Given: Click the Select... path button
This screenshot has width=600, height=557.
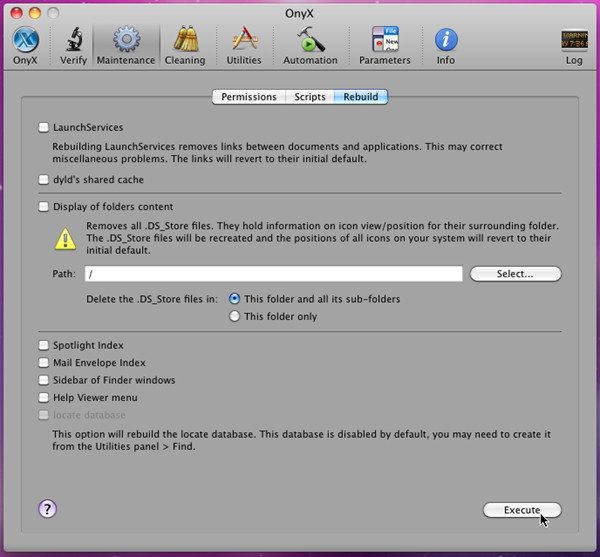Looking at the screenshot, I should [x=515, y=274].
